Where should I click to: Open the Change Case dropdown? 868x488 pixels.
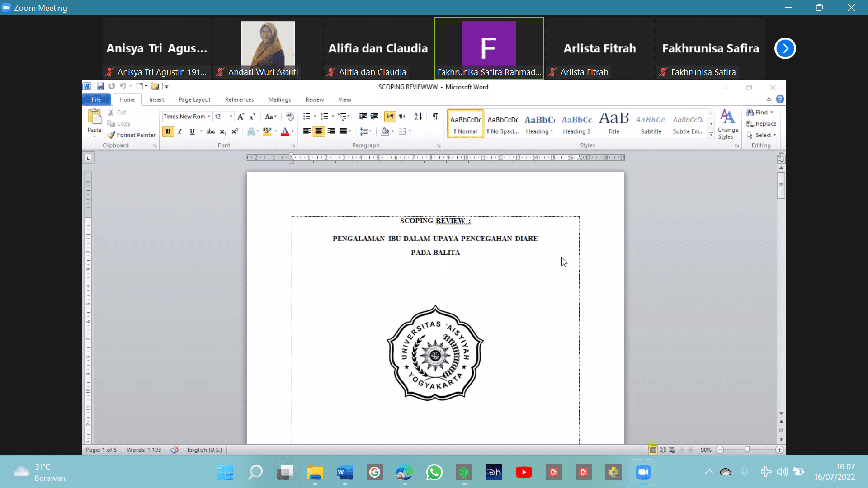tap(270, 117)
